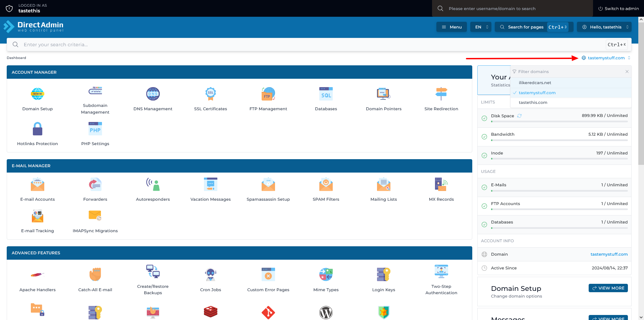Click the FTP Management icon

pos(268,94)
